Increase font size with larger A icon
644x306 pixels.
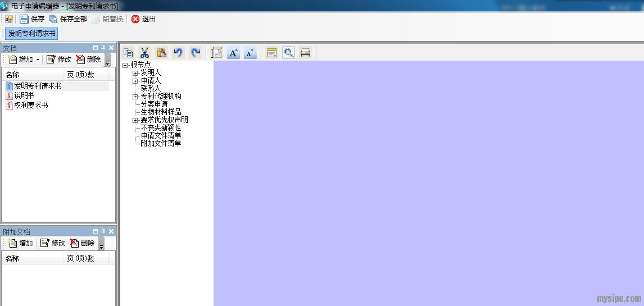click(233, 53)
